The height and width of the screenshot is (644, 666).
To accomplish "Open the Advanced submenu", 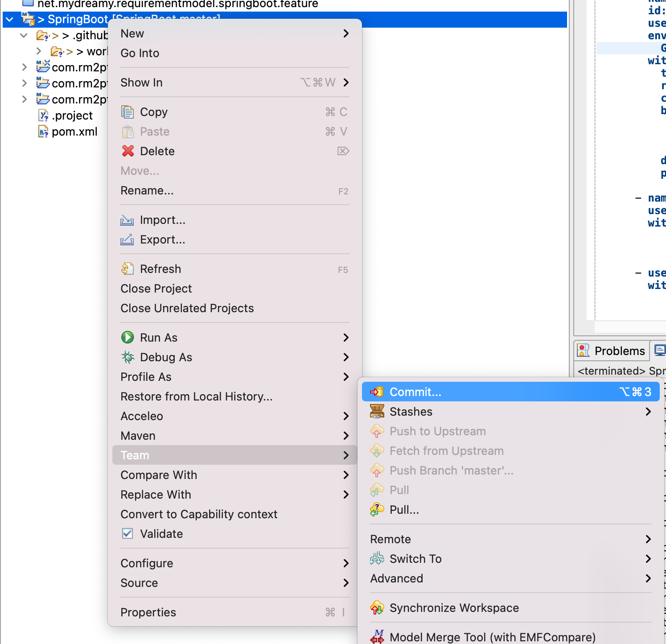I will 511,578.
